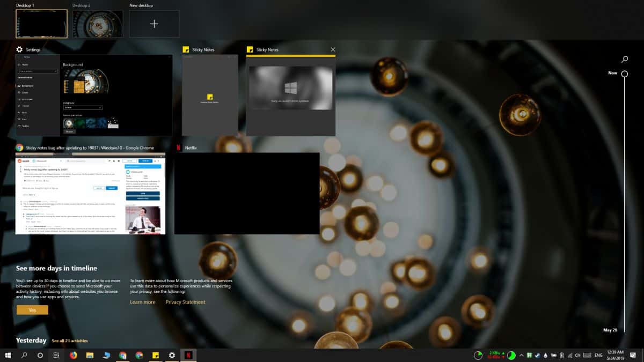Screen dimensions: 644x362
Task: Click the Steam tray icon
Action: pyautogui.click(x=537, y=355)
